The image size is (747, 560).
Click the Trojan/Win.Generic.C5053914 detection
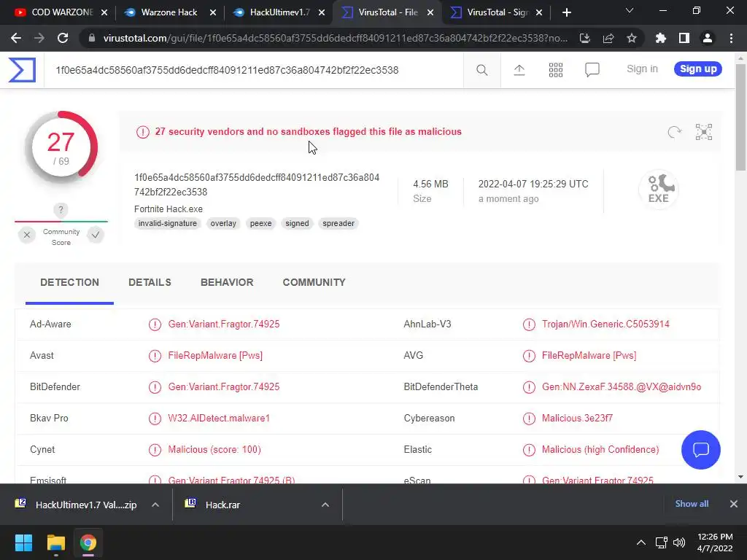click(605, 324)
